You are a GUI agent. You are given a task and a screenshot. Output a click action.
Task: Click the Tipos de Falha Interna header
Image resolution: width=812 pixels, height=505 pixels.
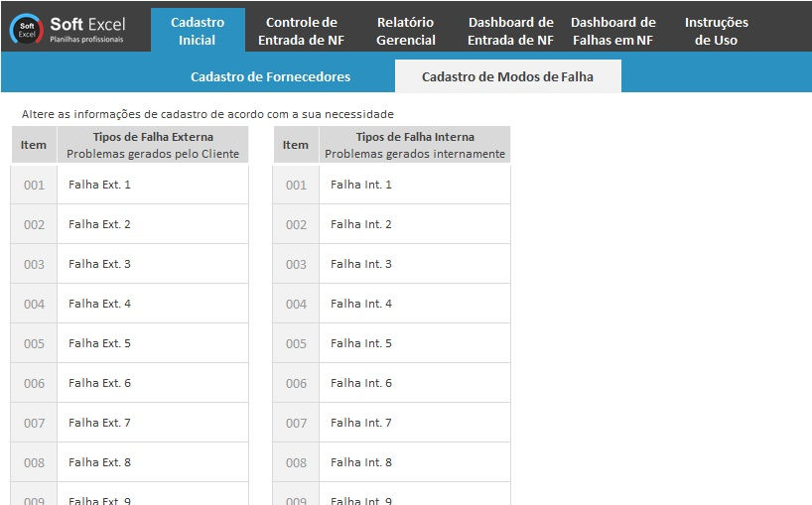tap(415, 145)
